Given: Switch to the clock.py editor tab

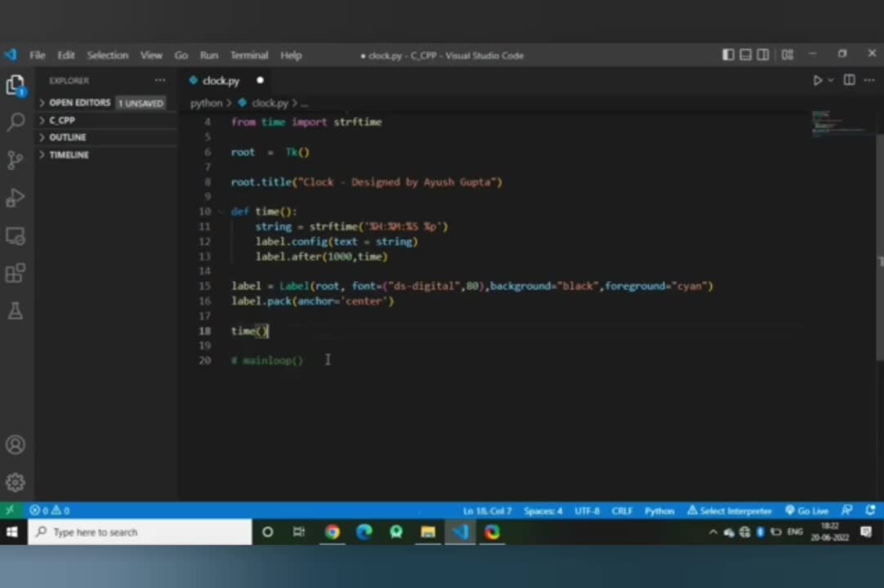Looking at the screenshot, I should pos(221,81).
